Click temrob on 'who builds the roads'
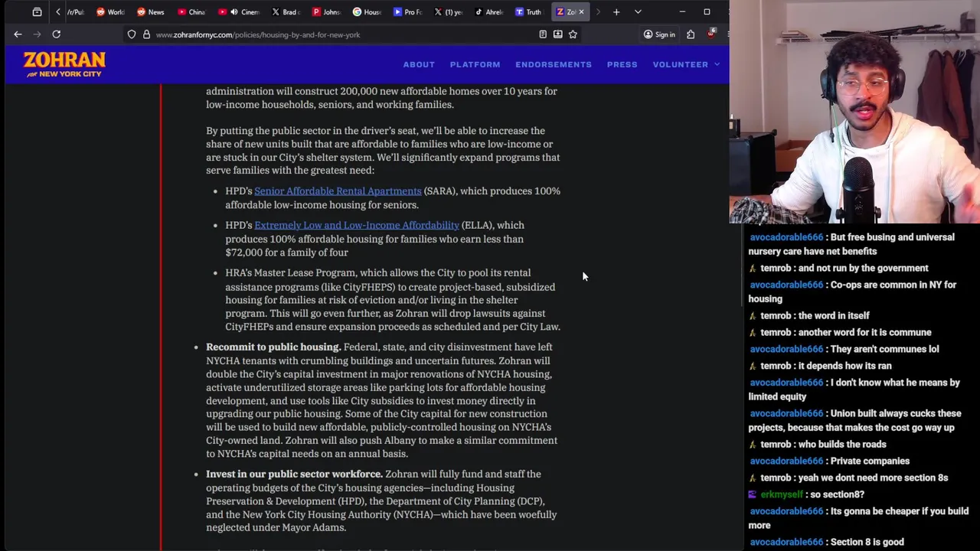The width and height of the screenshot is (980, 551). (776, 444)
